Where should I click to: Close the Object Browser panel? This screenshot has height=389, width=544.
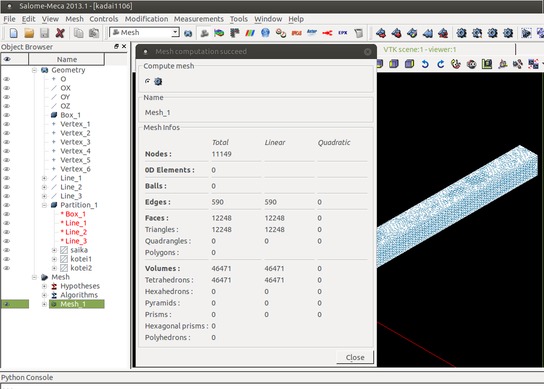124,46
